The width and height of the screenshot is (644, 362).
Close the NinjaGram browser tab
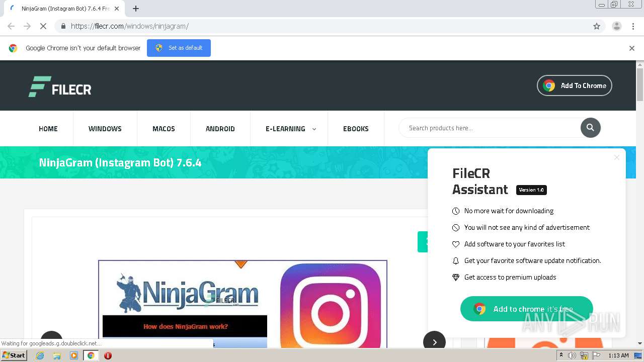point(117,9)
